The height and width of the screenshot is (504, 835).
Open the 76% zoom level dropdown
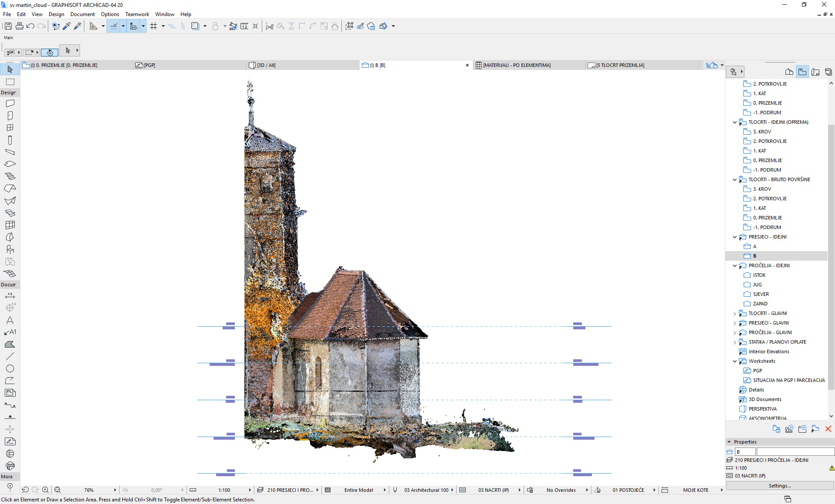115,490
